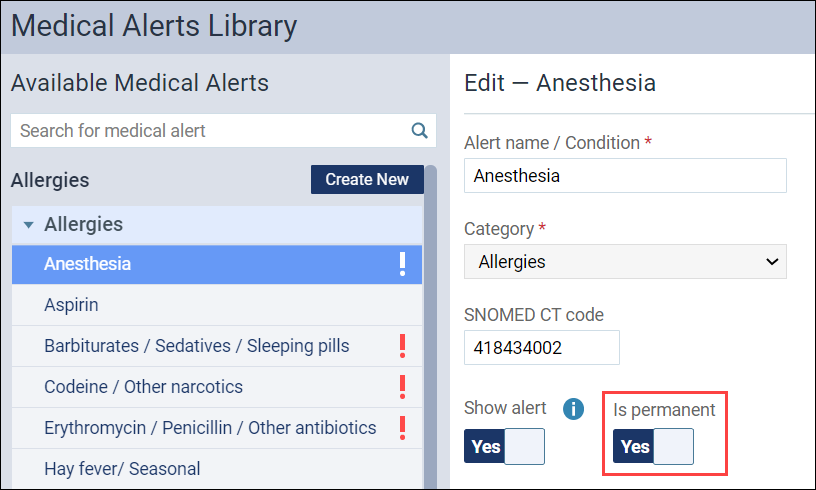Select the Anesthesia list item
Viewport: 816px width, 490px height.
[217, 264]
